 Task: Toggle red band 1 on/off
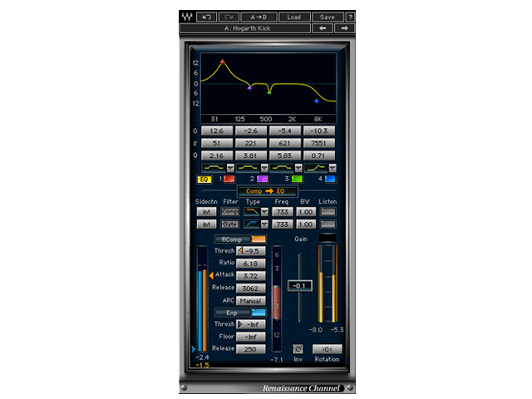pyautogui.click(x=229, y=179)
